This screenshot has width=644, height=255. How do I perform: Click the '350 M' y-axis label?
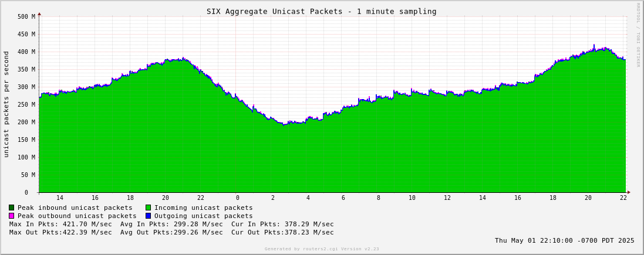[x=26, y=69]
